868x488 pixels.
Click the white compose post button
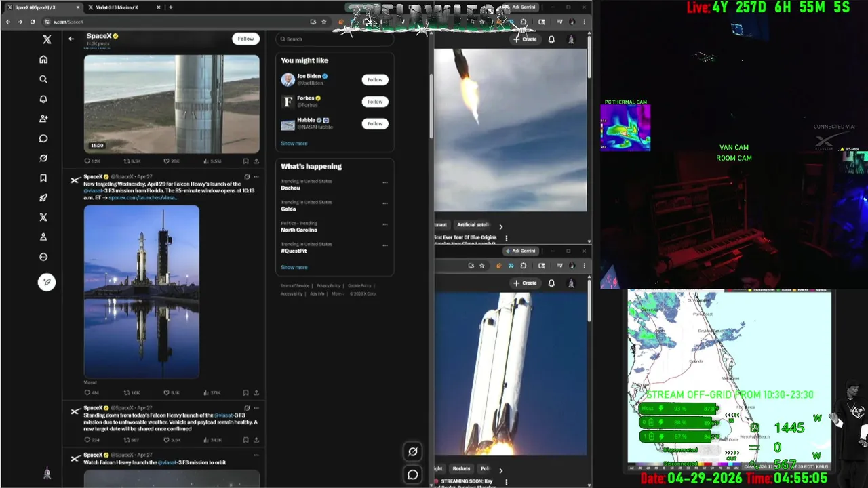tap(47, 282)
